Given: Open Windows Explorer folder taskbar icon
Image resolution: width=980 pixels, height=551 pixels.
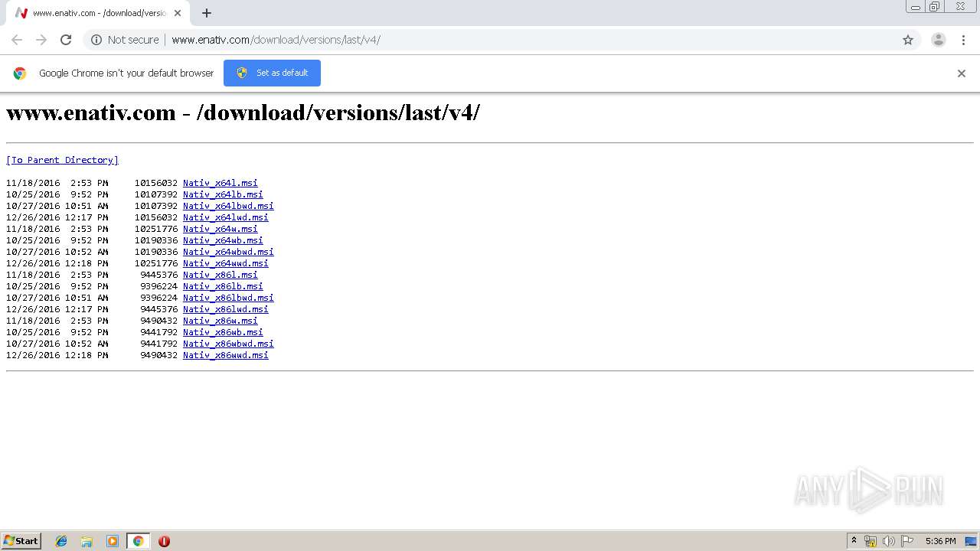Looking at the screenshot, I should 87,541.
